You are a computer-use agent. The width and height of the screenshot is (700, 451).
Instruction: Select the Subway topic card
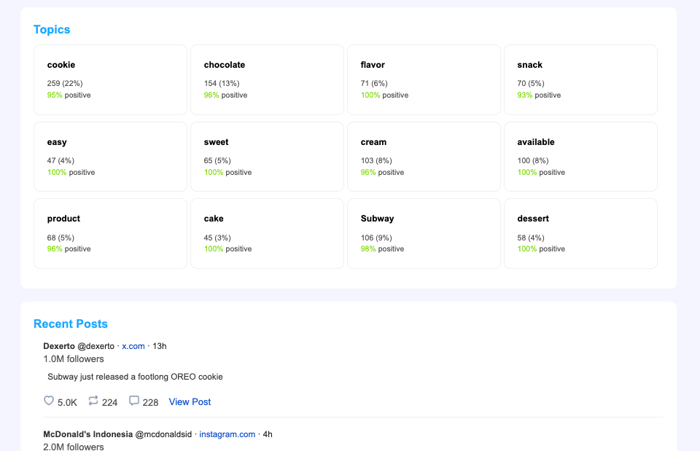(x=423, y=233)
